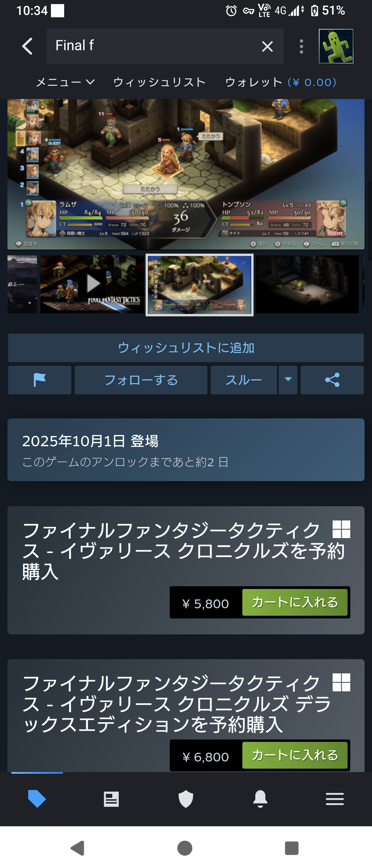Screen dimensions: 372x868
Task: Select the dark dungeon screenshot thumbnail
Action: 307,284
